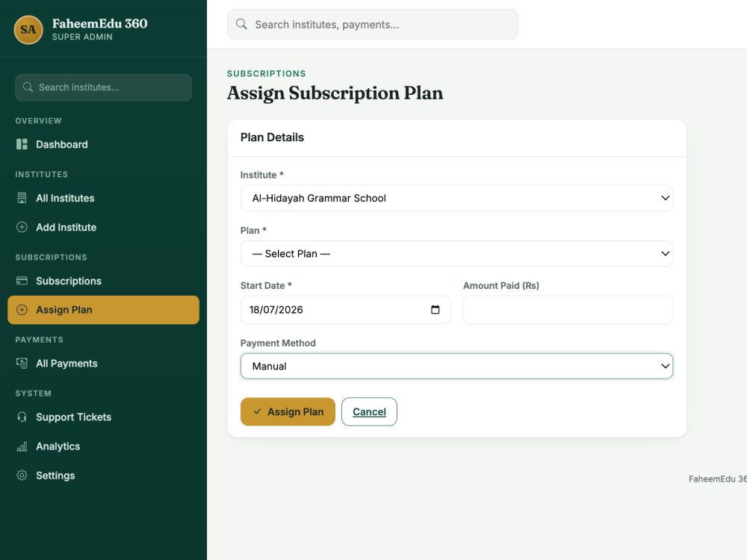
Task: Click the Plan * field label
Action: [x=253, y=231]
